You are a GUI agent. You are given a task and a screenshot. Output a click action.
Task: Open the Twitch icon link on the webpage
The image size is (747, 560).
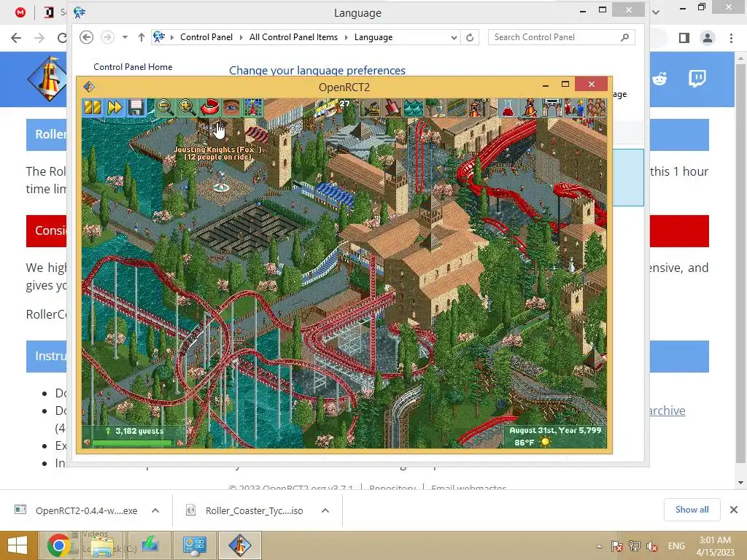pos(697,79)
